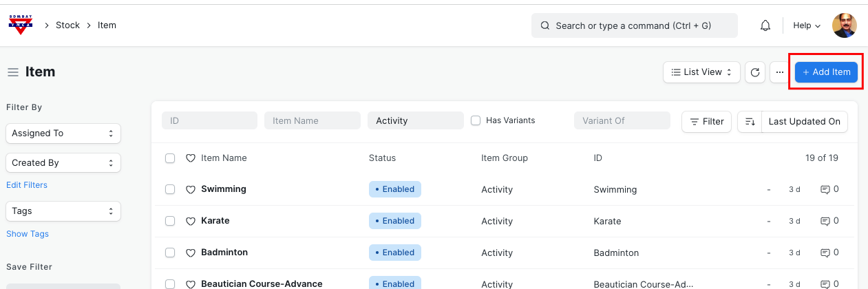Viewport: 868px width, 289px height.
Task: Expand the Assigned To dropdown
Action: click(63, 133)
